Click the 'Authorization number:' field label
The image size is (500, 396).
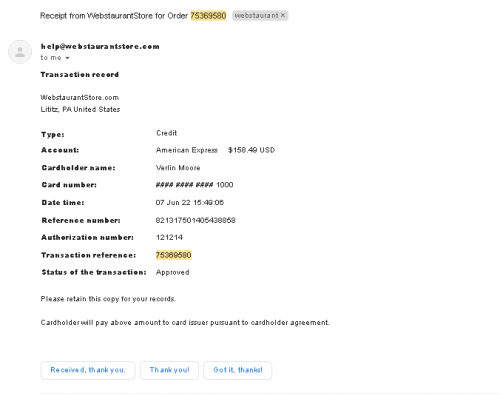(87, 237)
